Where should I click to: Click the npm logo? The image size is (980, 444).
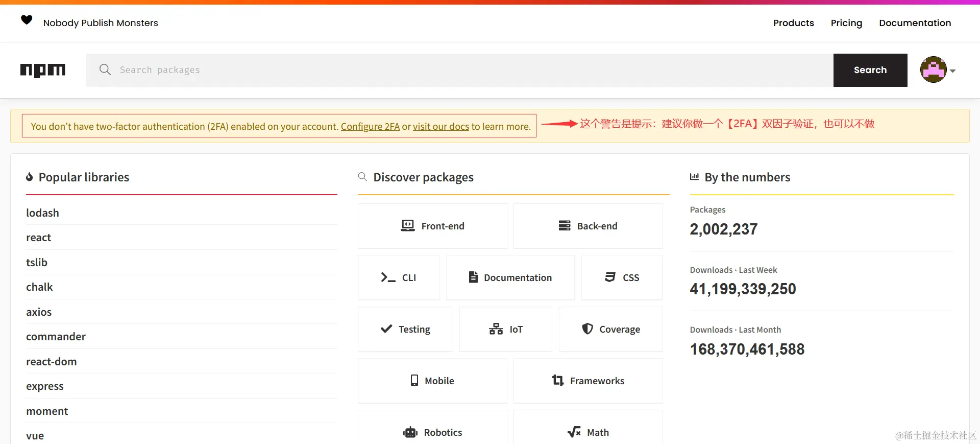coord(43,70)
